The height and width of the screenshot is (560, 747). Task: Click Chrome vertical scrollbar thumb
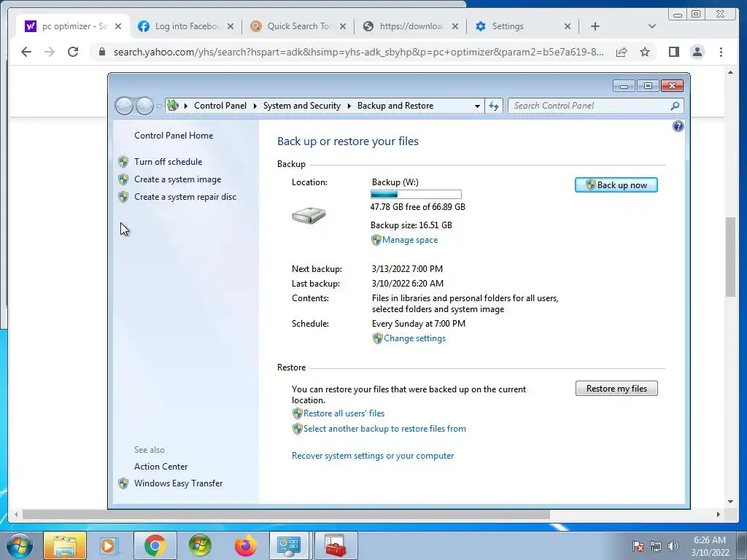tap(730, 257)
